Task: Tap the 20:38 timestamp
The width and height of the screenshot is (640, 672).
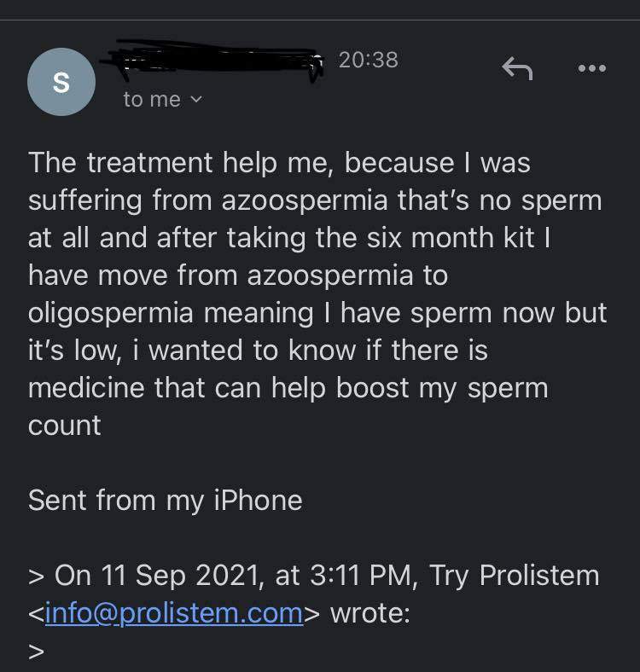Action: click(x=368, y=60)
